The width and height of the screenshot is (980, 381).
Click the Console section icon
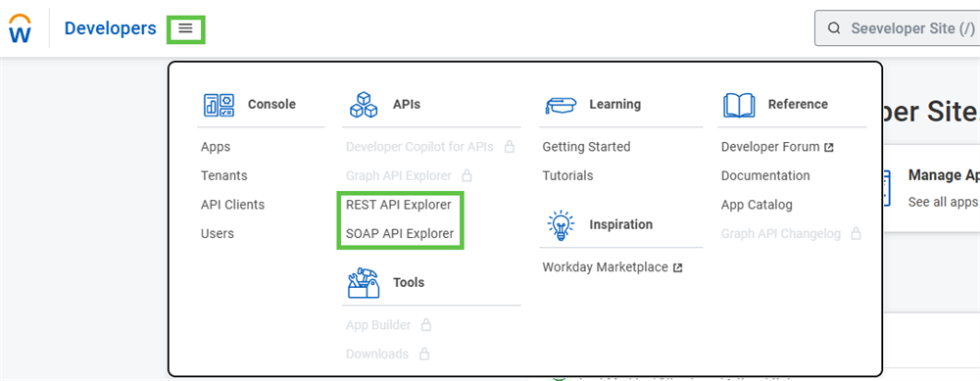[x=219, y=105]
